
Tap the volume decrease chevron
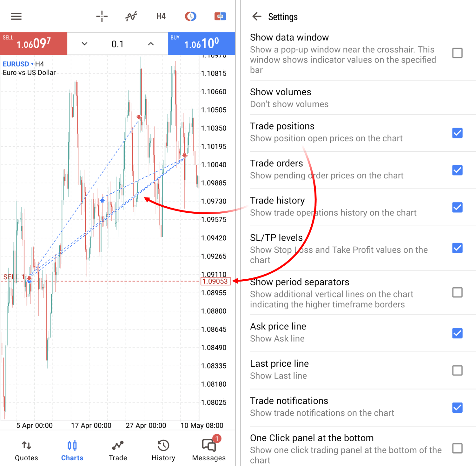point(84,43)
